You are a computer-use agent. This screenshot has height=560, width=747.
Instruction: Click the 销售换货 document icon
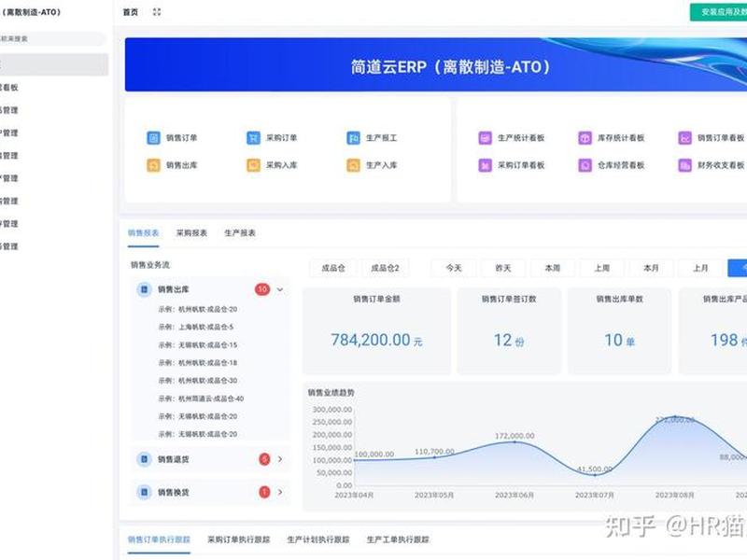145,492
